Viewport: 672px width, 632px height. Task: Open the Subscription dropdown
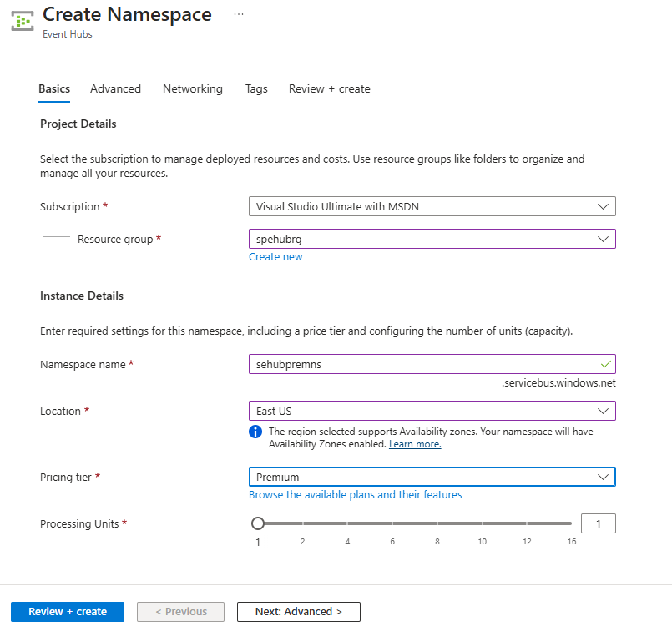pos(432,206)
